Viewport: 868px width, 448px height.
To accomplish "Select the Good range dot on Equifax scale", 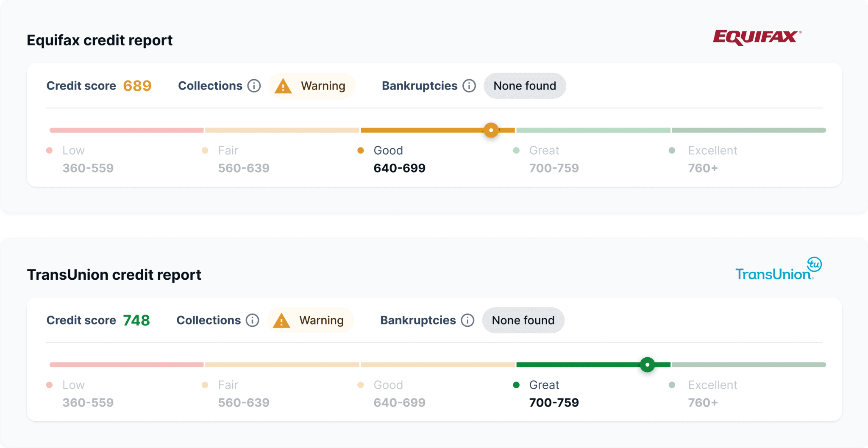I will [x=360, y=150].
